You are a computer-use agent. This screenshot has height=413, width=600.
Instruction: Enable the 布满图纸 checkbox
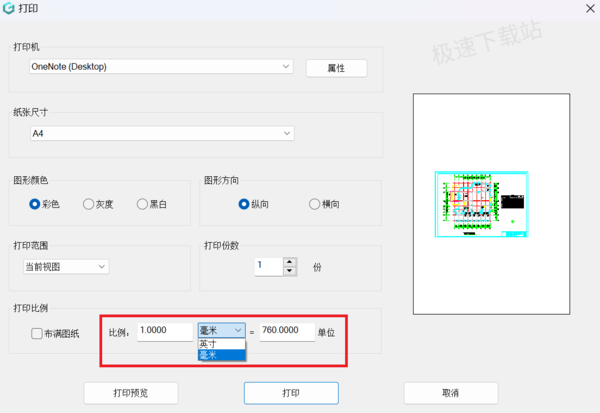[x=37, y=333]
